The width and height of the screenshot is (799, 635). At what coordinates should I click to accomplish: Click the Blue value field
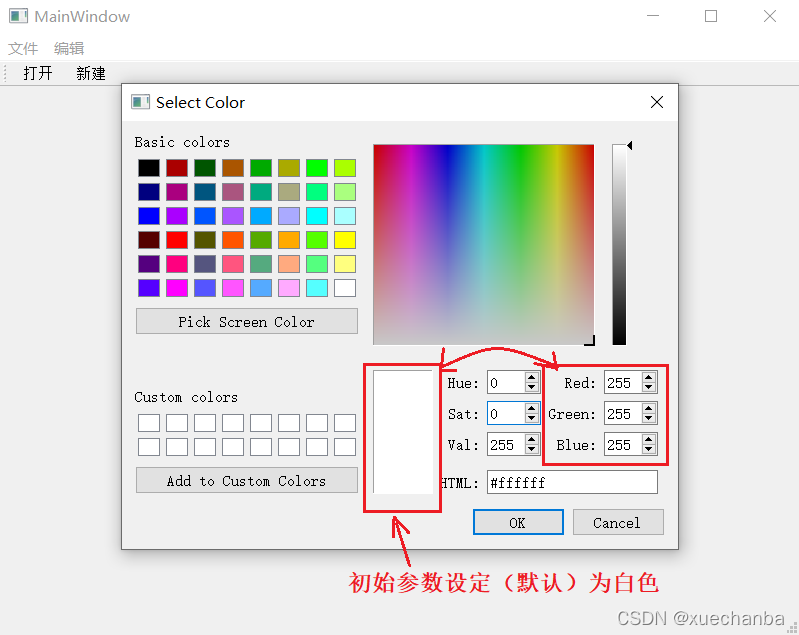[x=623, y=445]
